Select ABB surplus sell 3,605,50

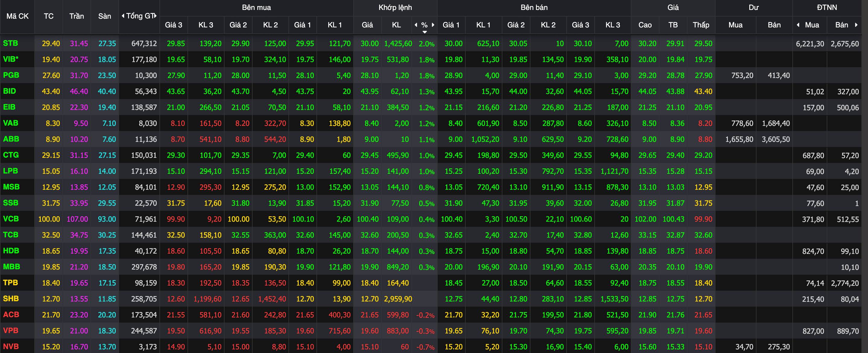pos(776,139)
